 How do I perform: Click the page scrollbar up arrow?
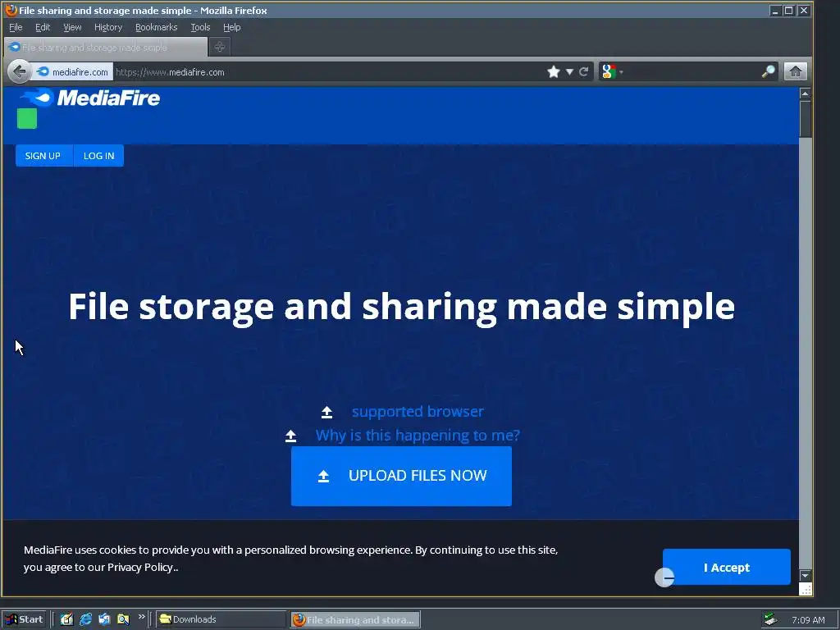[x=806, y=94]
